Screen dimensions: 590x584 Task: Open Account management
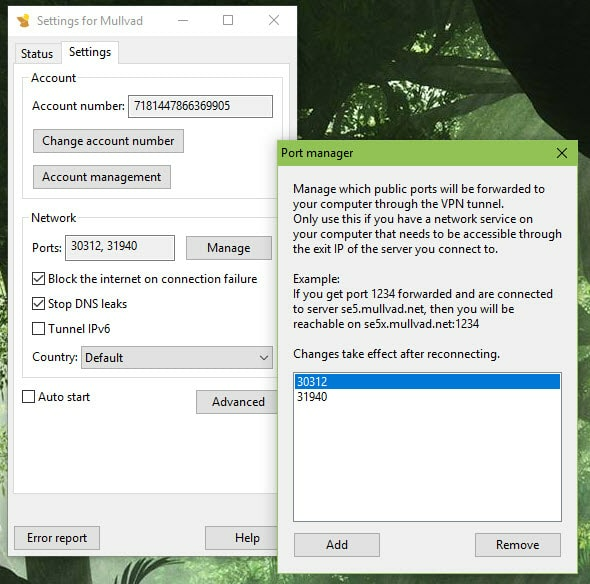tap(102, 177)
